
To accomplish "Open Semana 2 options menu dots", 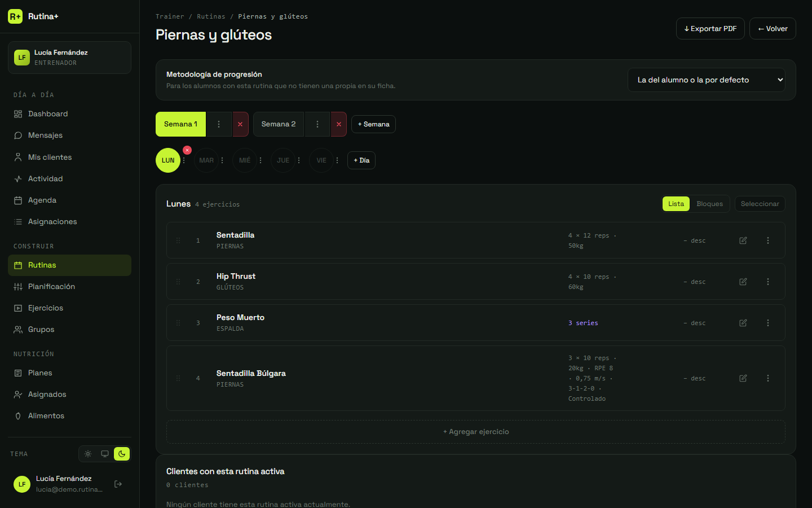I will tap(317, 124).
